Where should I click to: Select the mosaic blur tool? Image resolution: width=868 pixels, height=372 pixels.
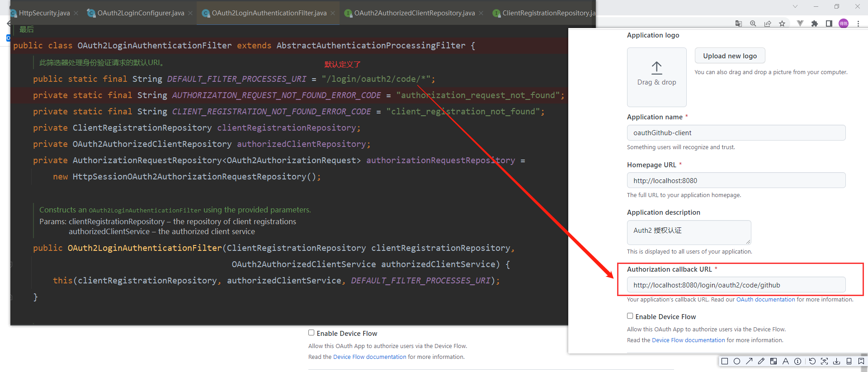(x=774, y=361)
